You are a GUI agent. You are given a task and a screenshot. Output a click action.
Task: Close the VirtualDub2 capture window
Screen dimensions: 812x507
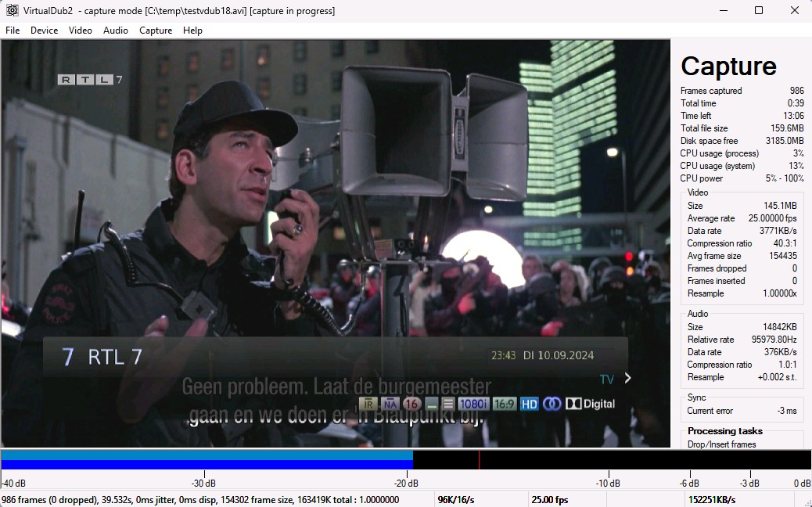(x=794, y=10)
